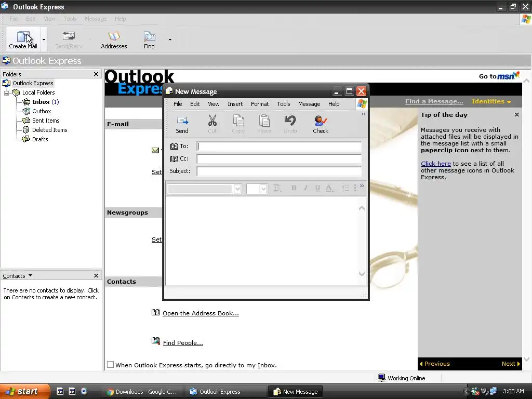Select the Inbox folder
This screenshot has width=532, height=399.
coord(41,102)
